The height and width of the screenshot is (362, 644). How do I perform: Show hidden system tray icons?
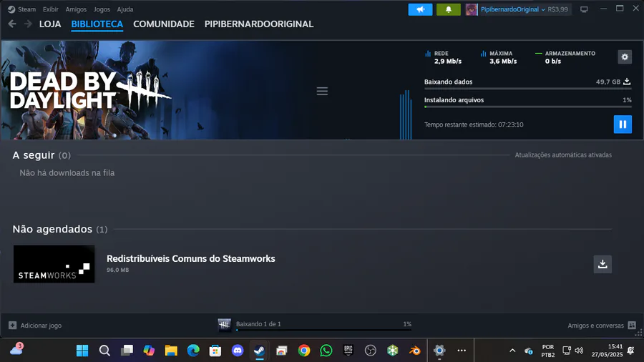(512, 351)
